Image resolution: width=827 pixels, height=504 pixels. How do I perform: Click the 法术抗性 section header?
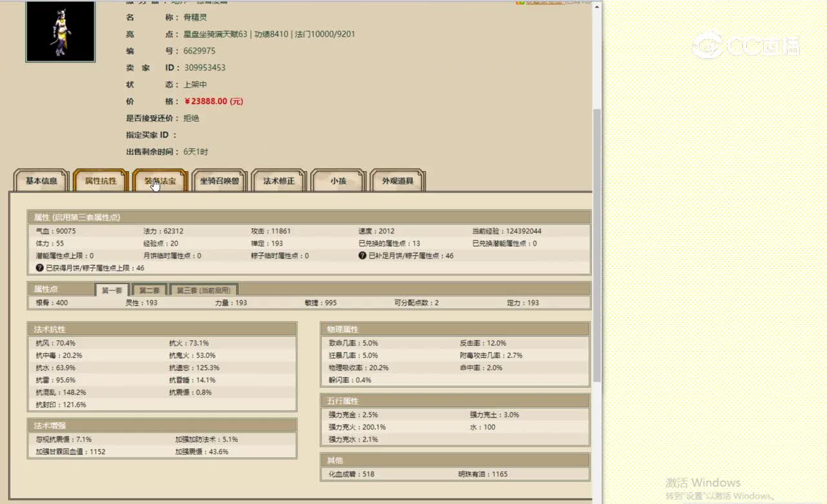tap(162, 329)
